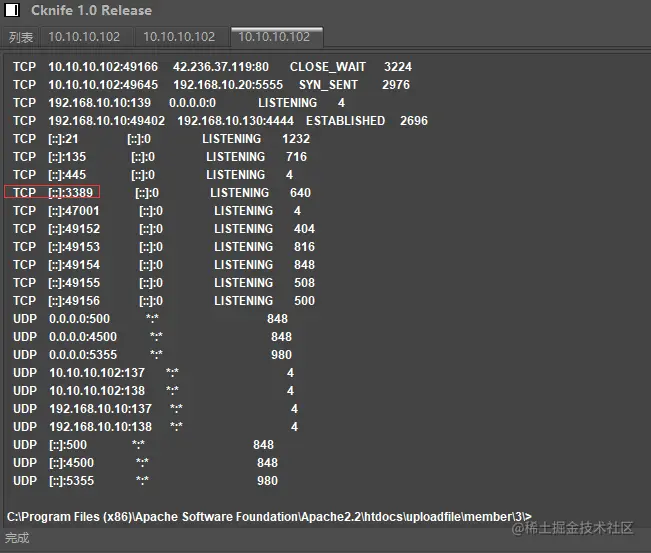
Task: Select UDP address 0.0.0.0:500
Action: click(79, 319)
